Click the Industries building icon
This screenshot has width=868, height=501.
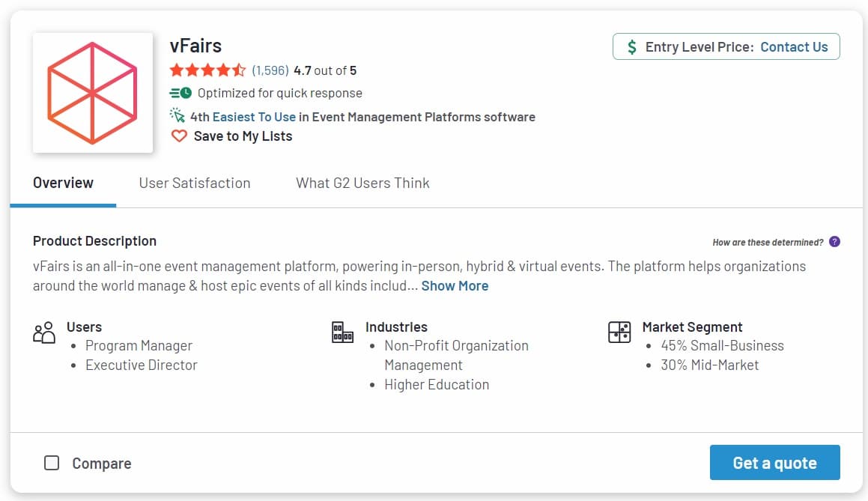click(x=343, y=333)
